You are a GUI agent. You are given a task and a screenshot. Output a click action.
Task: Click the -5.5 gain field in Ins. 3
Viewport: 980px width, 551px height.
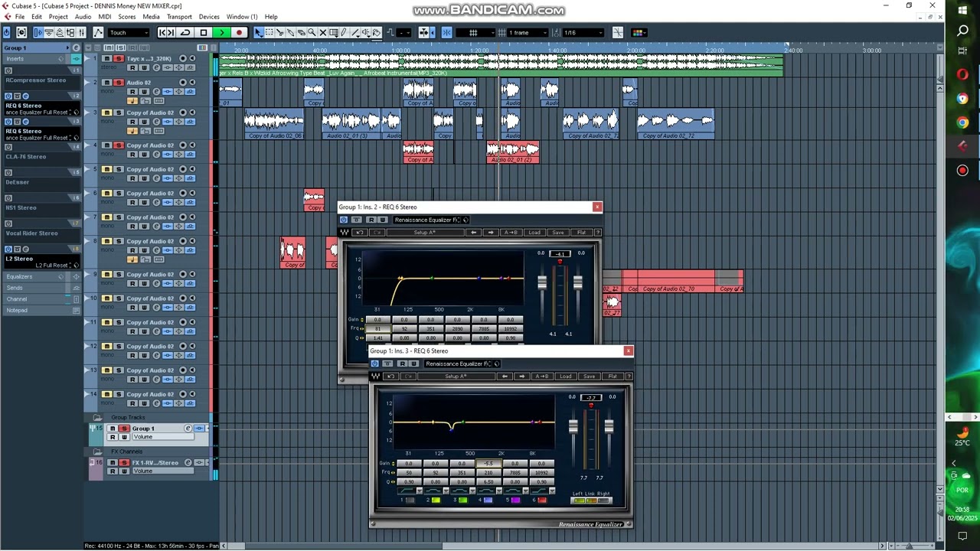(x=488, y=464)
